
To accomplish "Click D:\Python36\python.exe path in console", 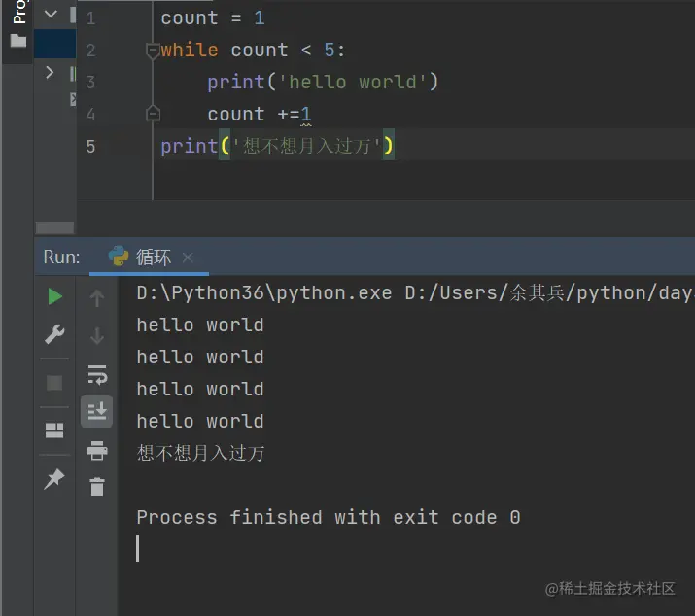I will pos(264,292).
